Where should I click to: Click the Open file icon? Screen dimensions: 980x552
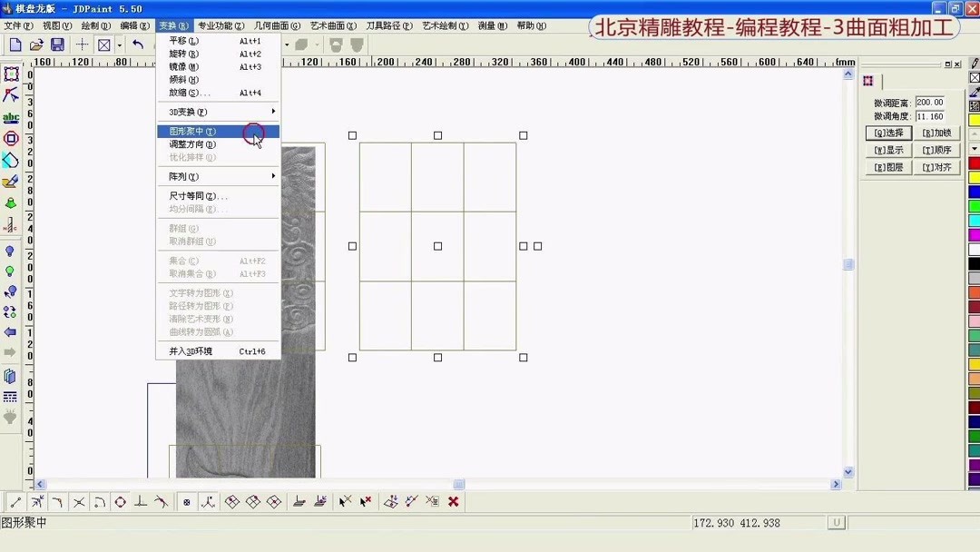(35, 44)
